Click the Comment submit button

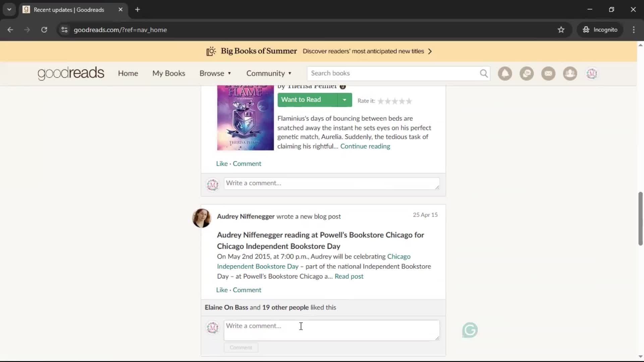[241, 348]
